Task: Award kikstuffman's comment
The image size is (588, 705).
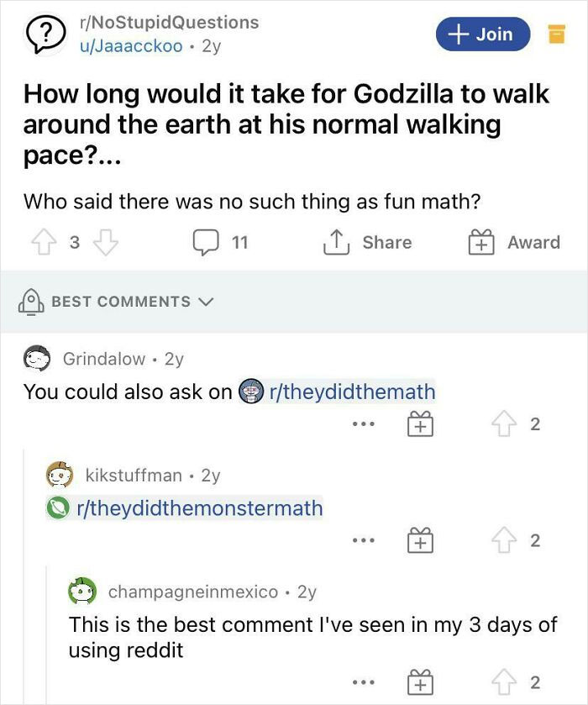Action: point(420,542)
